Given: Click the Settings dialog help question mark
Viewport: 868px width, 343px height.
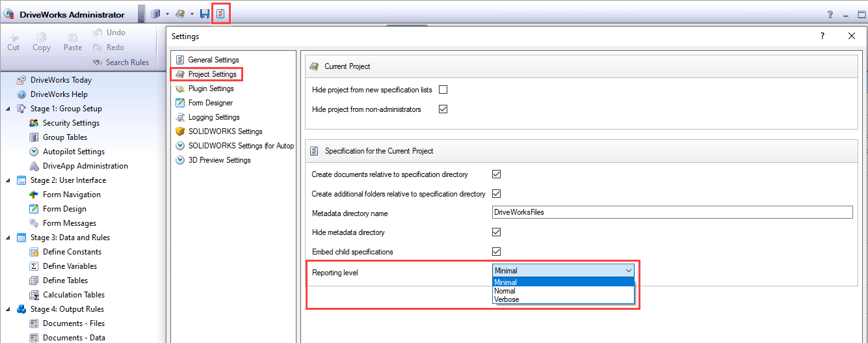Looking at the screenshot, I should 822,36.
